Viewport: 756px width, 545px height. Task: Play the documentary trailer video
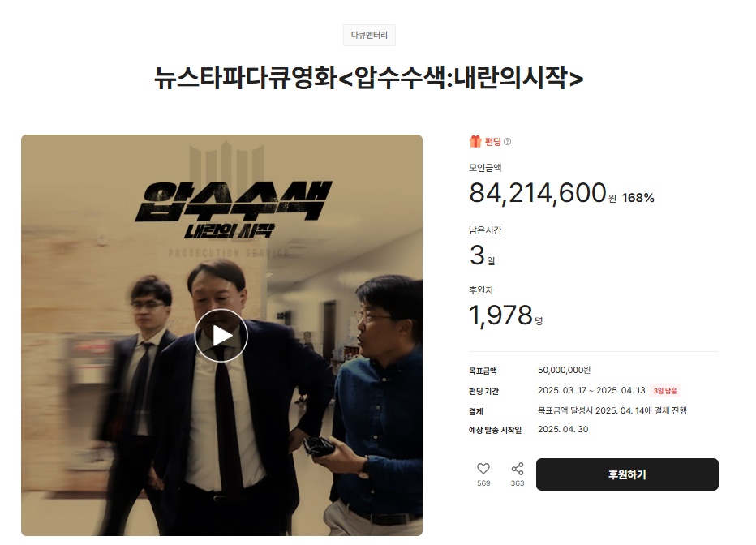coord(221,336)
